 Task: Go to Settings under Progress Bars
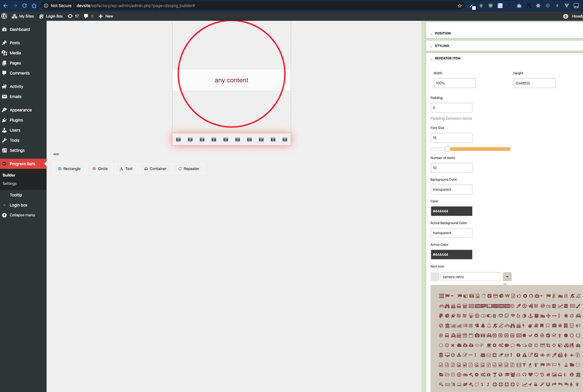point(9,184)
